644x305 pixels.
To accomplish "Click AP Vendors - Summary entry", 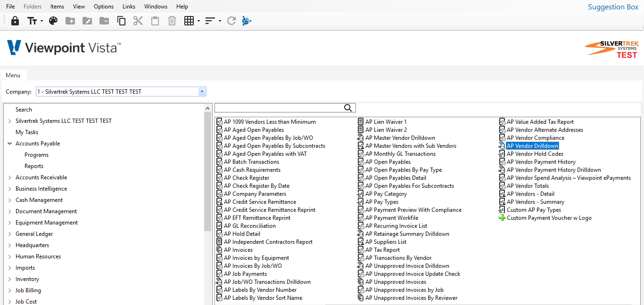I will click(x=536, y=202).
